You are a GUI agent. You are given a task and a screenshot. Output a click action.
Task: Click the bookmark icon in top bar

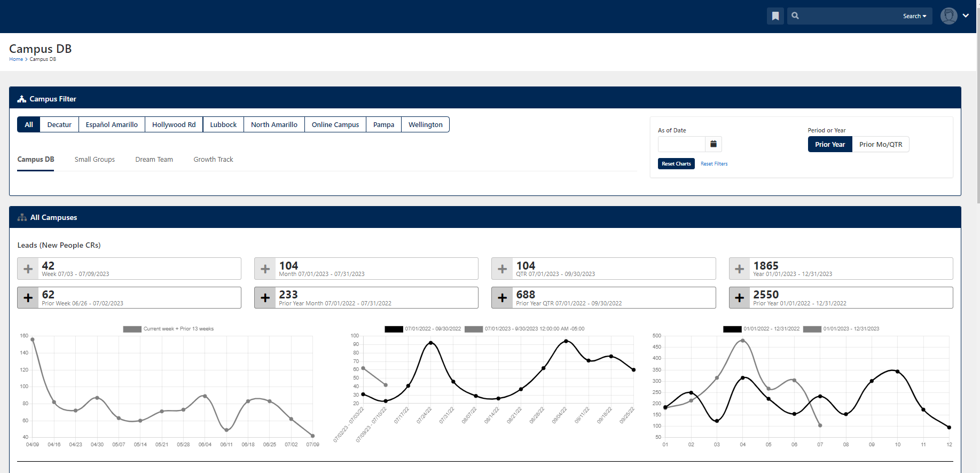(775, 16)
